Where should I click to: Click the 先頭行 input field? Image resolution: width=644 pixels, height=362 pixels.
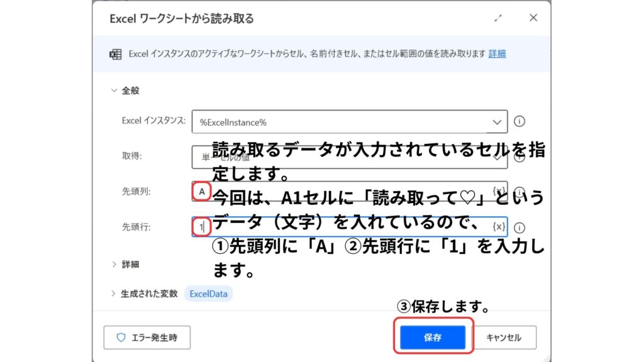tap(350, 227)
